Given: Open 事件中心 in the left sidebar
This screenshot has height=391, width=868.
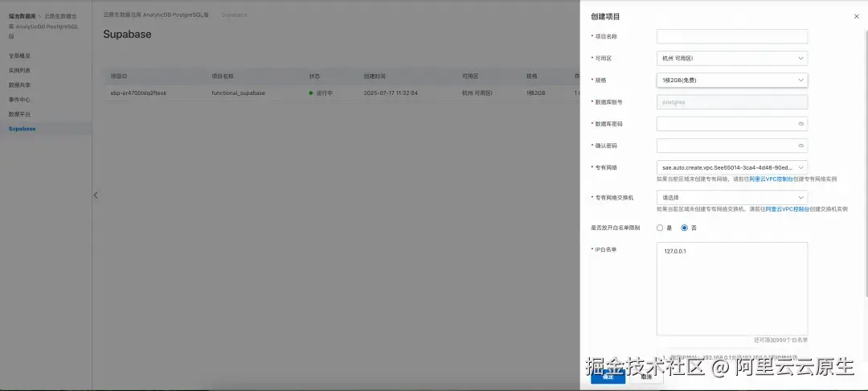Looking at the screenshot, I should pos(20,100).
